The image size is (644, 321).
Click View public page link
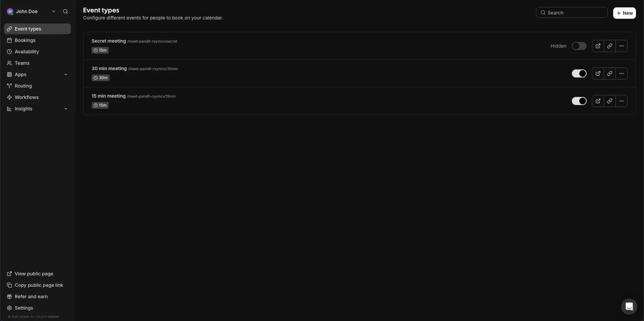(34, 274)
